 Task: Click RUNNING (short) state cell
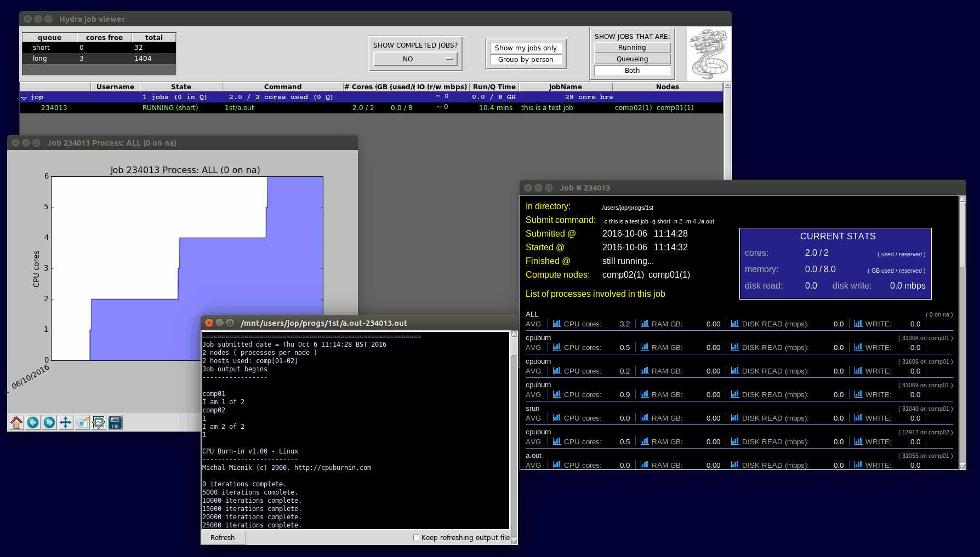170,108
